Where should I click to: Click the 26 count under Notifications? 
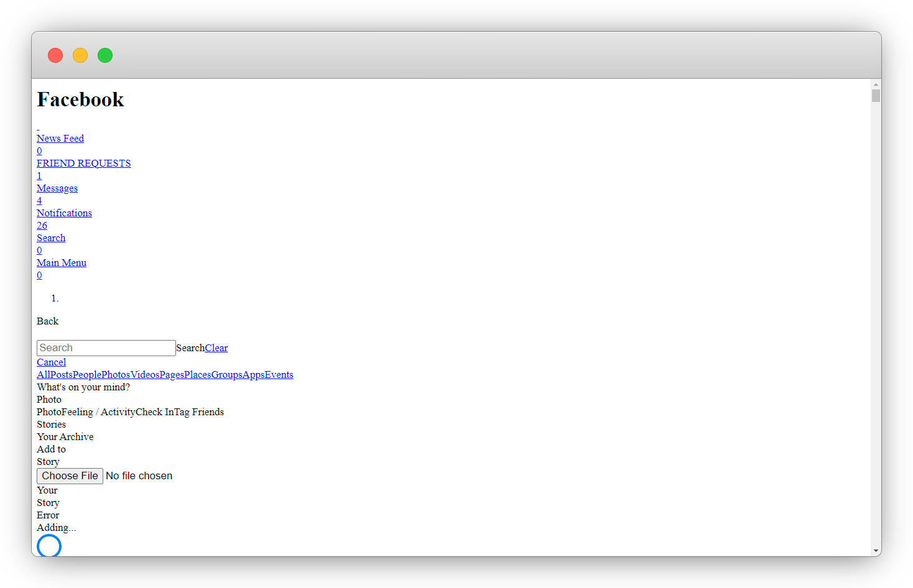point(42,226)
